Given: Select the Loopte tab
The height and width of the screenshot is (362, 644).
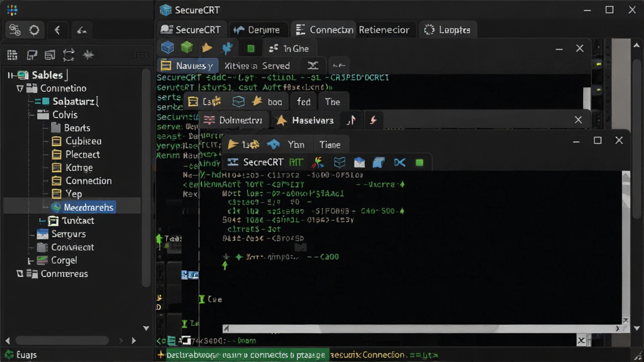Looking at the screenshot, I should click(x=447, y=30).
